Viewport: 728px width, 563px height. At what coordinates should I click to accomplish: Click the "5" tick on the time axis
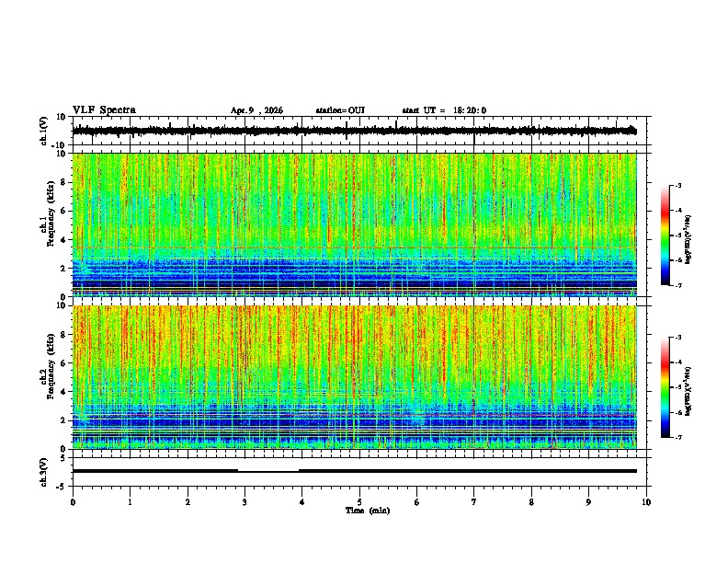pos(359,502)
